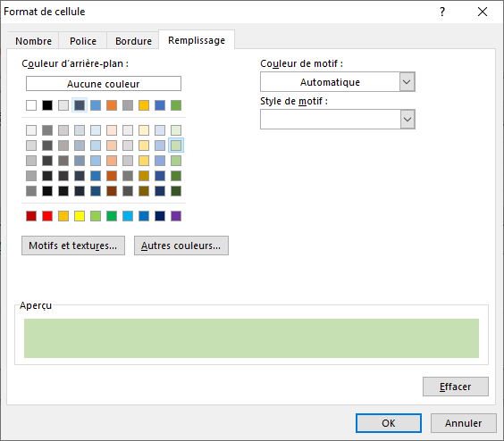Open the Police tab
Viewport: 504px width, 441px height.
[x=83, y=41]
